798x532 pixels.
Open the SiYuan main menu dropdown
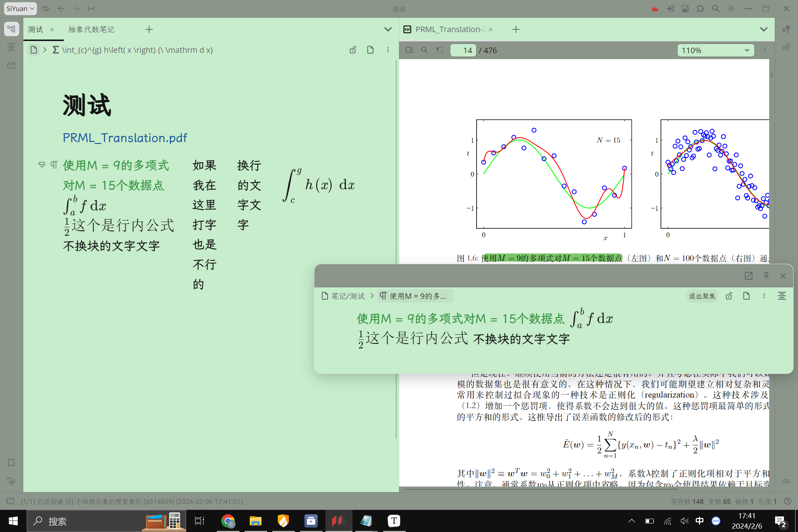point(20,8)
